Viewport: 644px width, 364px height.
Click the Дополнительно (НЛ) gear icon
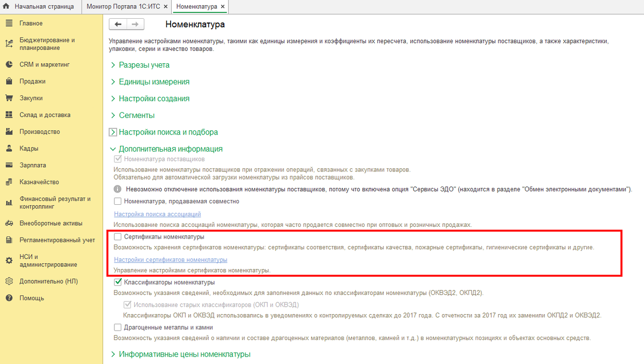click(9, 281)
